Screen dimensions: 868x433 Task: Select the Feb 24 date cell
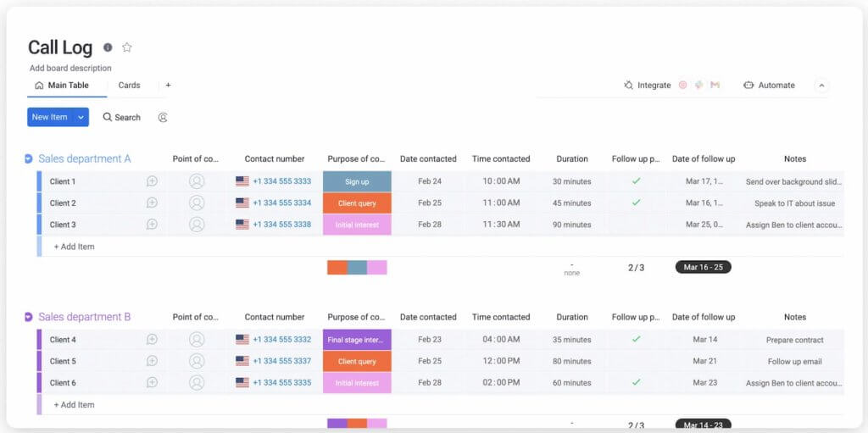tap(430, 181)
